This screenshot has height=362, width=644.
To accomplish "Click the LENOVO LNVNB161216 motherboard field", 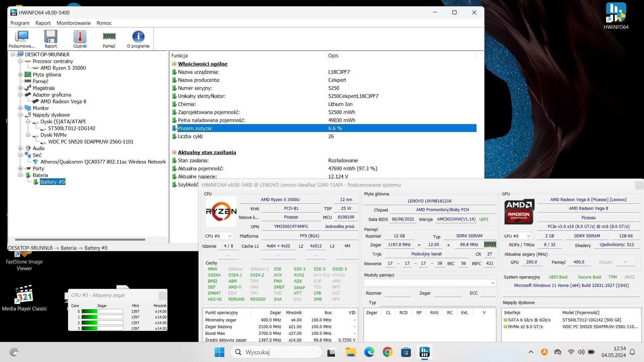I will pos(429,201).
